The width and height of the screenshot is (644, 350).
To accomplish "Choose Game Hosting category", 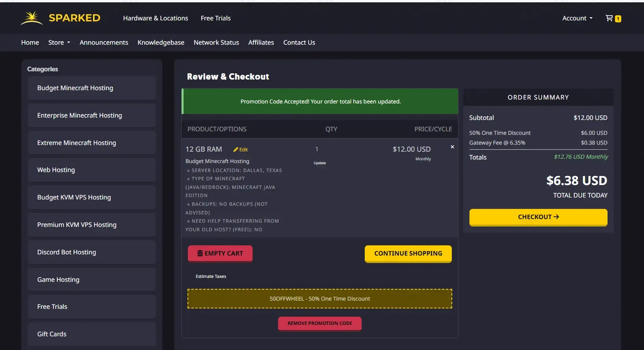I will click(92, 279).
